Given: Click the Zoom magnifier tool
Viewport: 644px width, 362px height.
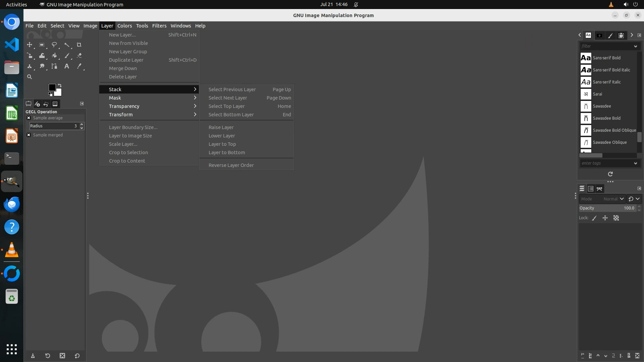Looking at the screenshot, I should pos(30,77).
